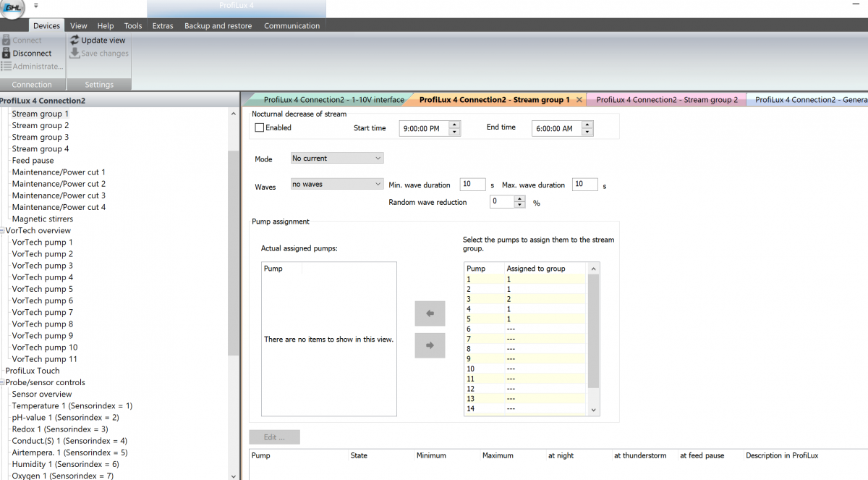Click the pump list scrollbar down arrow
868x480 pixels.
pyautogui.click(x=594, y=410)
